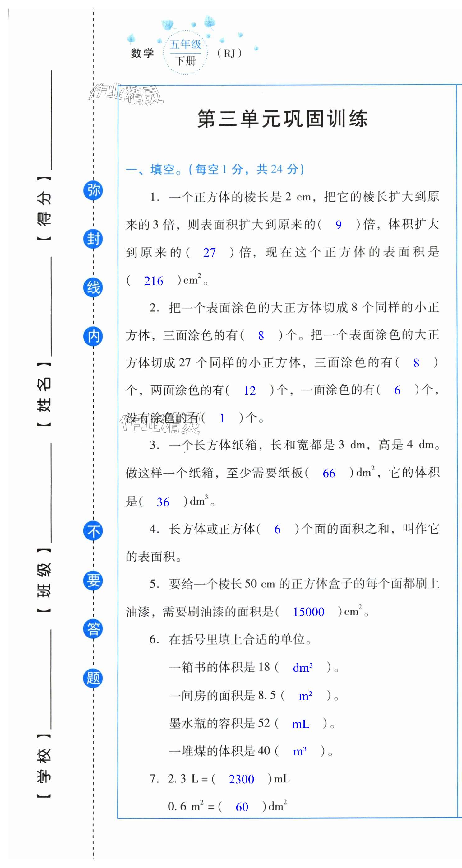Click the 作业精灵 watermark at top left
The height and width of the screenshot is (868, 462).
click(x=126, y=94)
